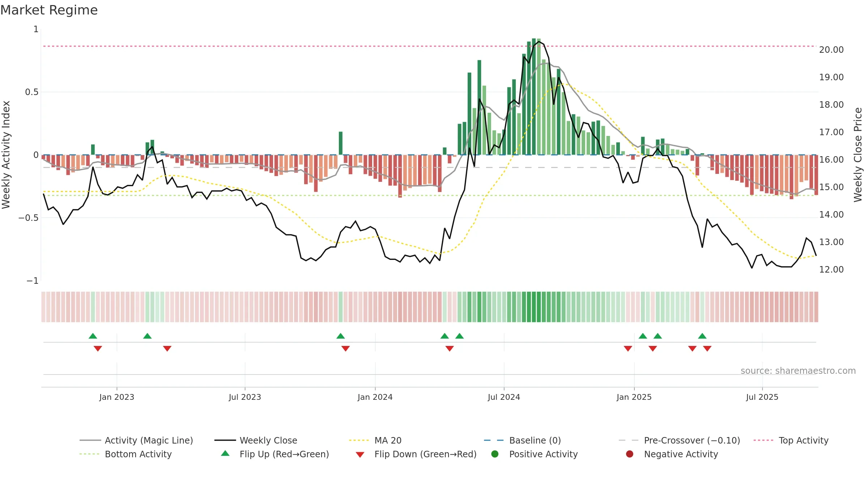The height and width of the screenshot is (488, 868).
Task: Click the 14.00 price axis tick
Action: click(831, 215)
